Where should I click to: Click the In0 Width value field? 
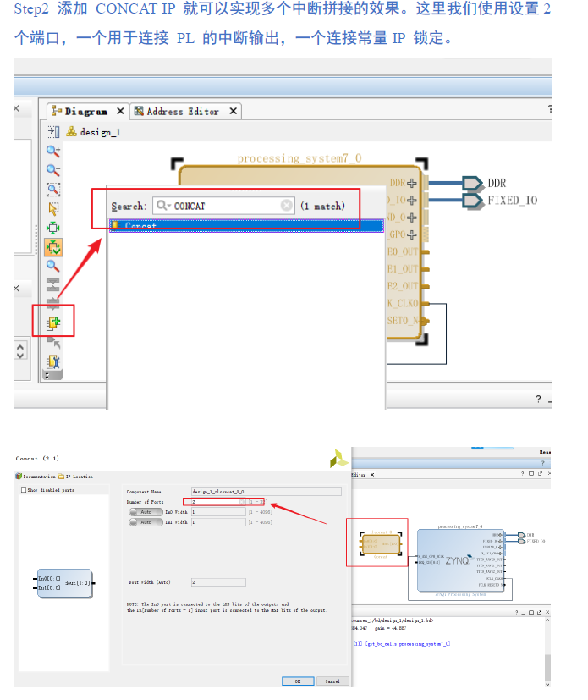coord(218,512)
